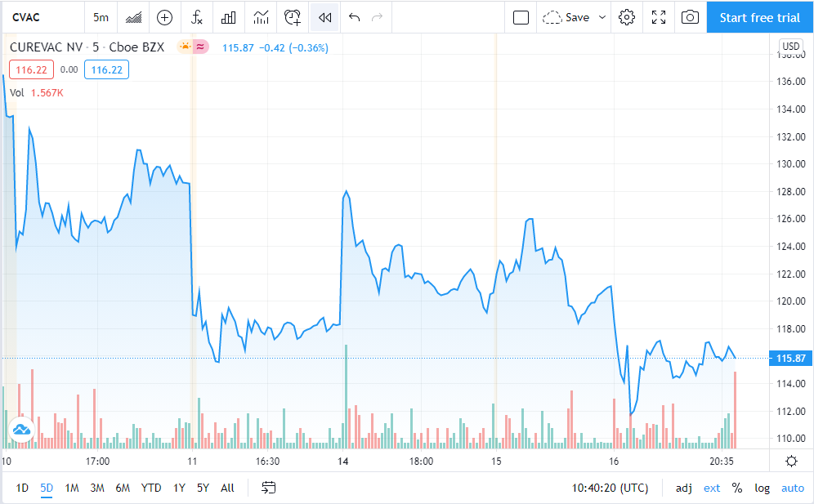The width and height of the screenshot is (814, 504).
Task: Click the undo arrow
Action: tap(354, 17)
